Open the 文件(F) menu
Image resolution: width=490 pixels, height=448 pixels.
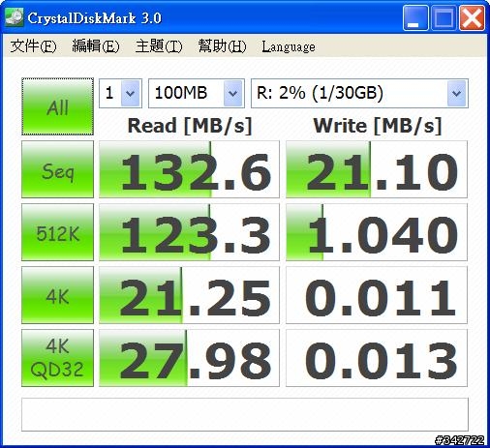click(33, 46)
